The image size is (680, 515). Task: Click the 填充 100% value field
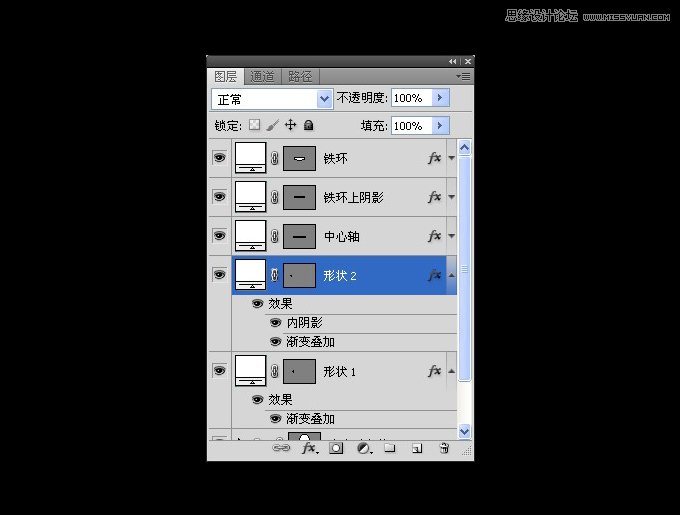click(x=412, y=126)
